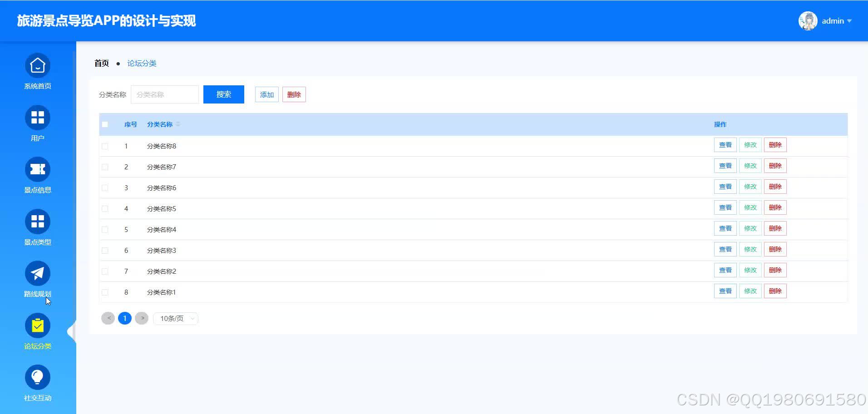Check the row for 分类名称4
868x414 pixels.
click(x=105, y=230)
